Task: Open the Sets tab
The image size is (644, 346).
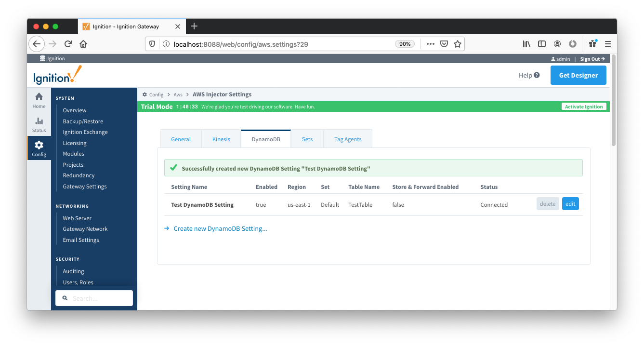Action: pyautogui.click(x=307, y=139)
